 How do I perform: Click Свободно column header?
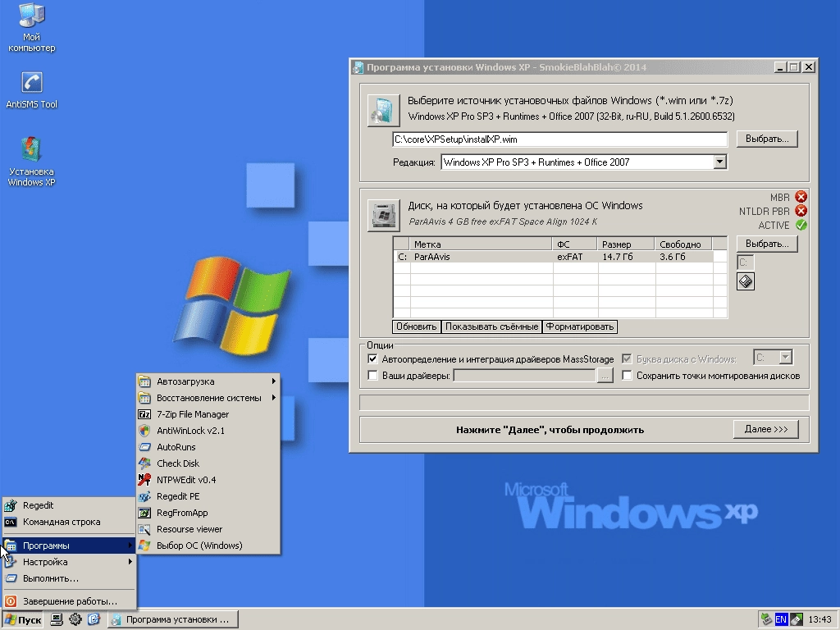[683, 244]
